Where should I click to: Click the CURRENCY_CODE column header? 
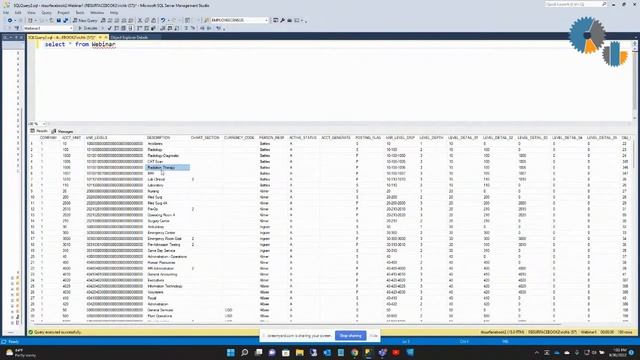click(x=239, y=138)
